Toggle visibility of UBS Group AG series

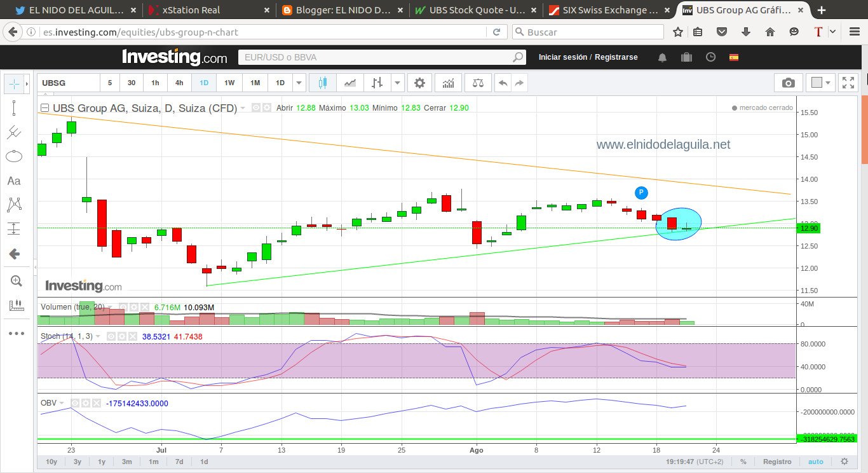(255, 108)
